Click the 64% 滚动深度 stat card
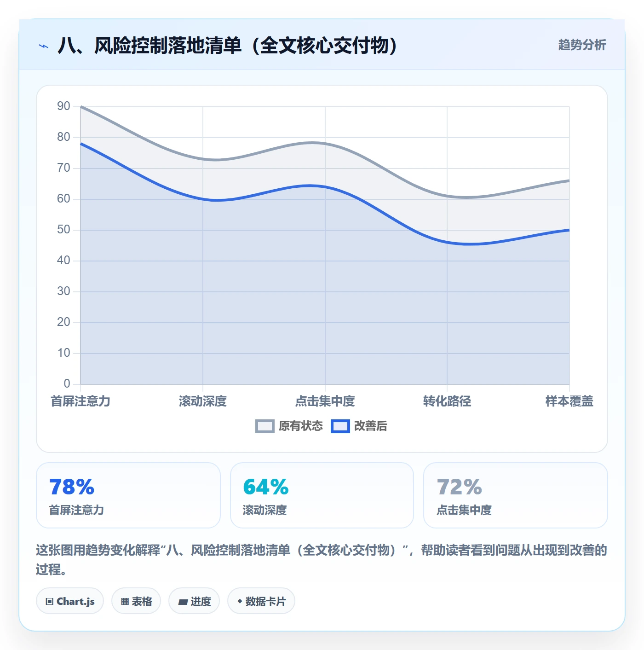644x650 pixels. (x=322, y=495)
